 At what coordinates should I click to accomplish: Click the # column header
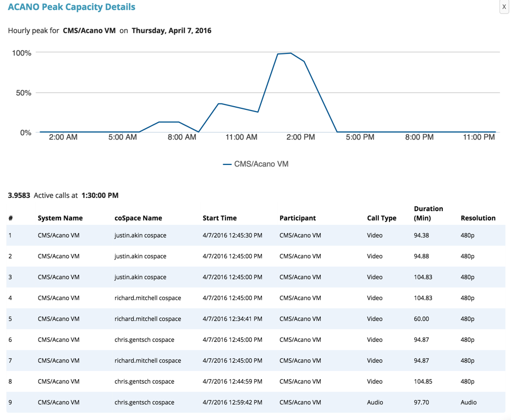click(10, 218)
